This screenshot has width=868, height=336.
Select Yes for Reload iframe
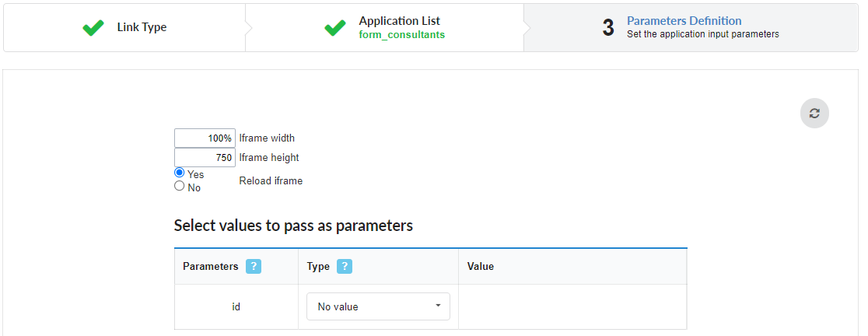[180, 173]
